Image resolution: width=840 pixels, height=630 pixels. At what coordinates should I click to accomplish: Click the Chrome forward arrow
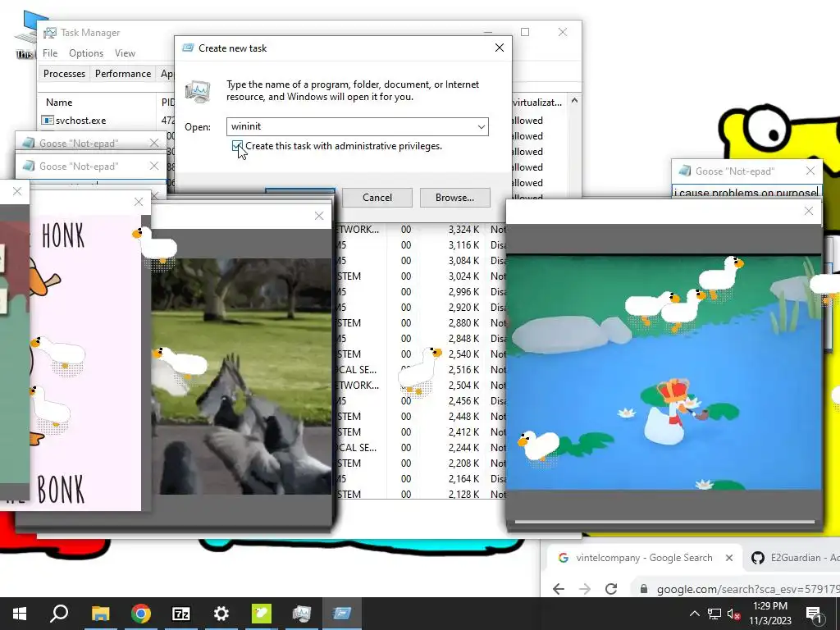pos(585,589)
